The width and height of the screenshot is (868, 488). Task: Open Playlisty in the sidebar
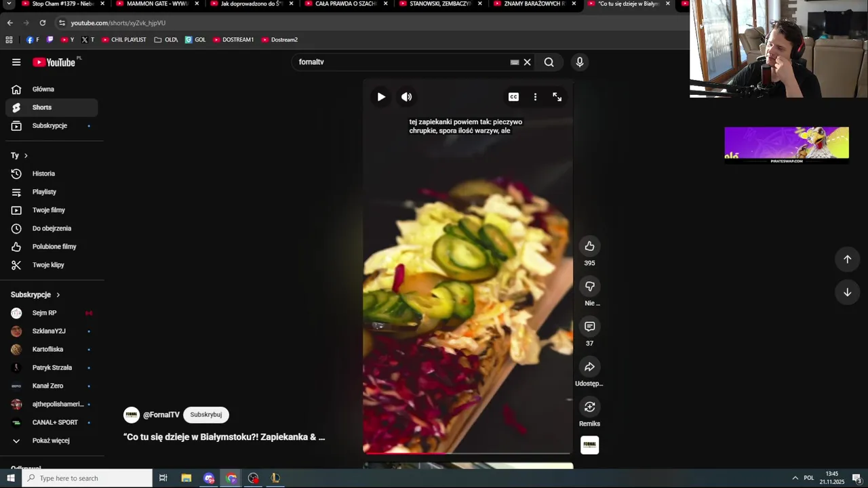click(x=52, y=192)
